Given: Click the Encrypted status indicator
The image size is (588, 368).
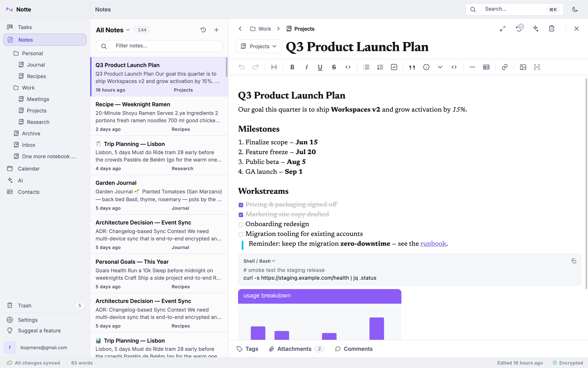Looking at the screenshot, I should pos(568,363).
